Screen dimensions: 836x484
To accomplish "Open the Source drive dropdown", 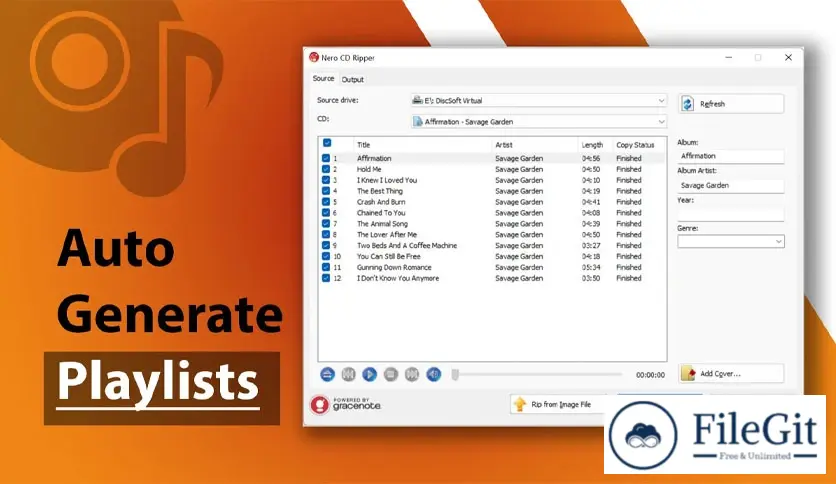I will pos(538,100).
